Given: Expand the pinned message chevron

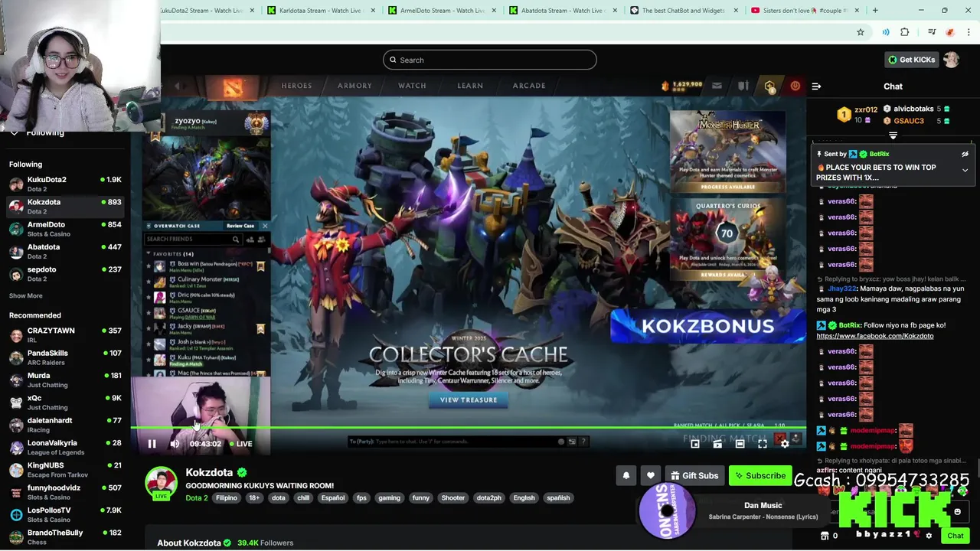Looking at the screenshot, I should pyautogui.click(x=965, y=171).
